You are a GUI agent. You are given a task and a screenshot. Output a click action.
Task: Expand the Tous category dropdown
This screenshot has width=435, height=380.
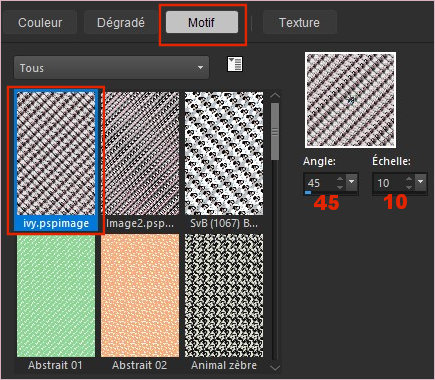111,68
